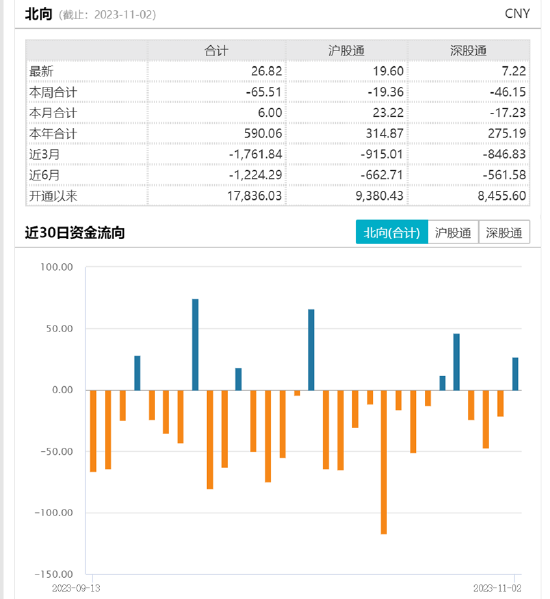Viewport: 550px width, 599px height.
Task: Select the 北向(合计) tab
Action: coord(392,232)
